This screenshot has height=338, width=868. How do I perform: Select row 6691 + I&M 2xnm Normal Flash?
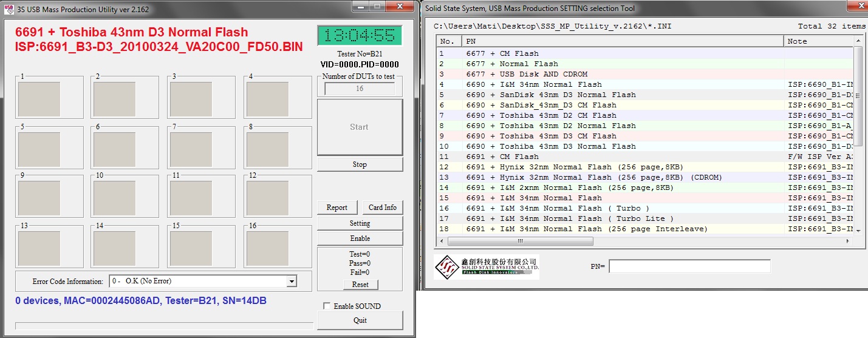click(645, 188)
